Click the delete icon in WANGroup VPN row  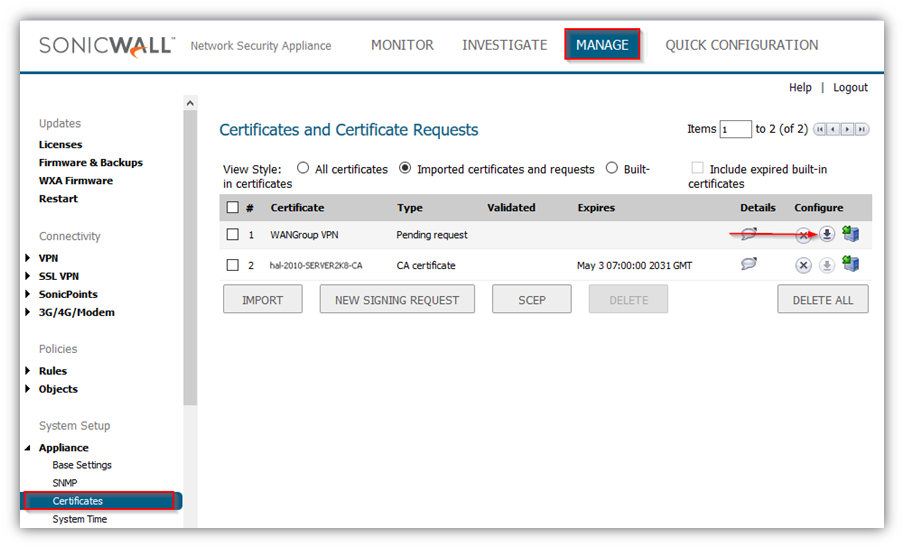tap(803, 236)
